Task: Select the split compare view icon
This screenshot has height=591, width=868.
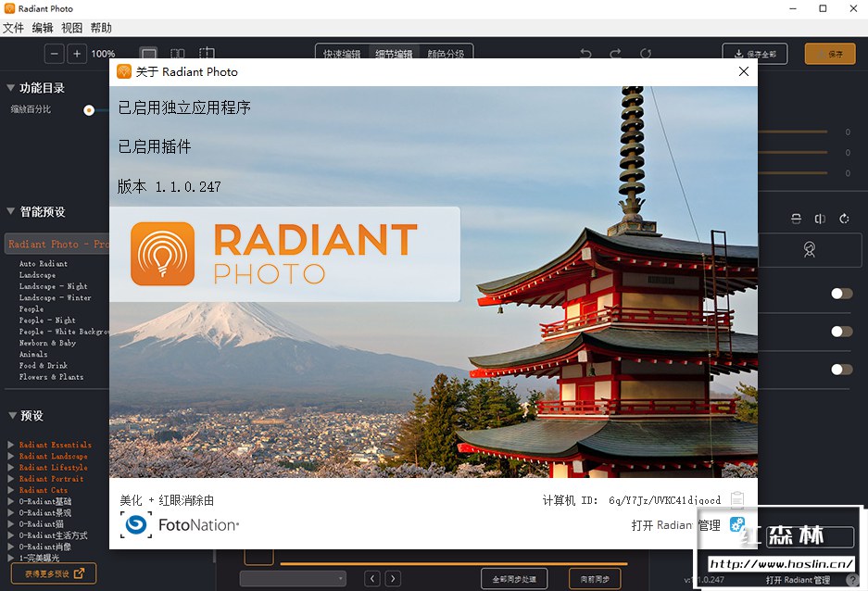Action: [177, 54]
